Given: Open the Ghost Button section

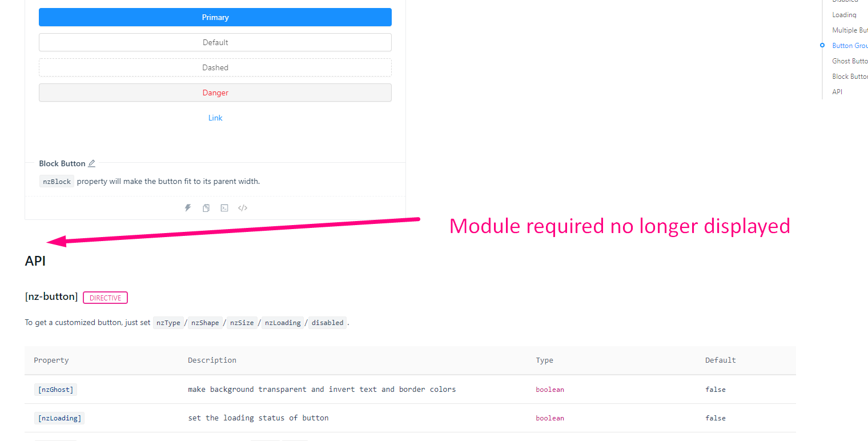Looking at the screenshot, I should tap(849, 61).
